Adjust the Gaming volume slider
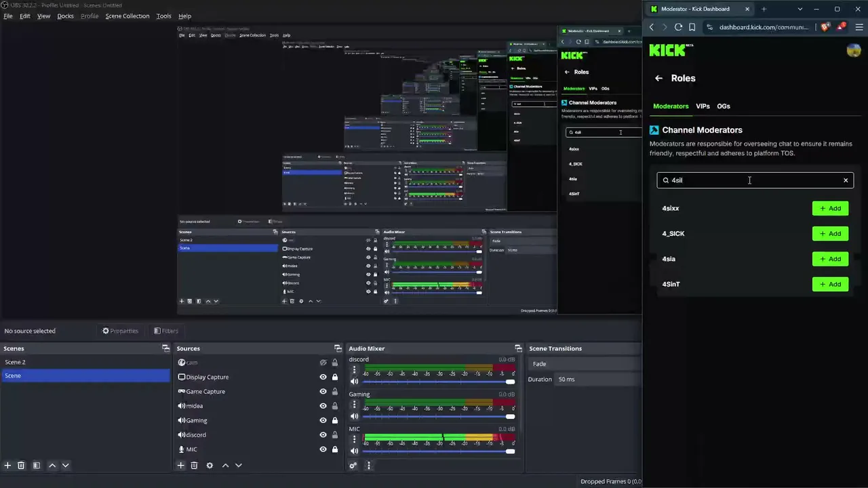 coord(439,416)
